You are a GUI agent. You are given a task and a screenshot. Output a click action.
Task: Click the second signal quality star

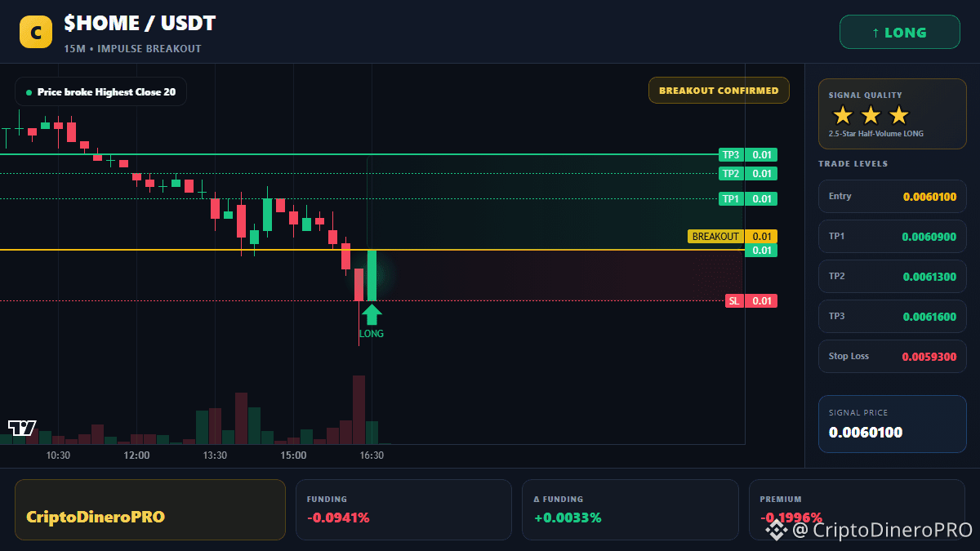coord(871,115)
